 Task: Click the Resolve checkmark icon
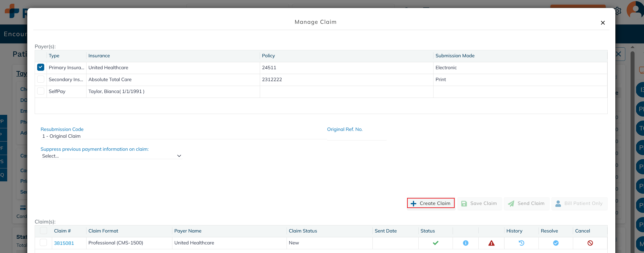tap(556, 243)
